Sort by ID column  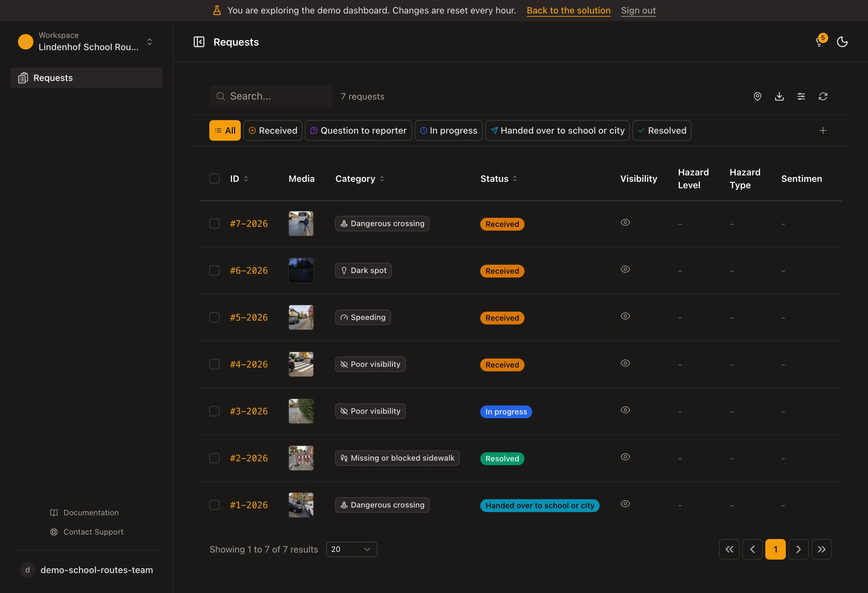(x=239, y=179)
